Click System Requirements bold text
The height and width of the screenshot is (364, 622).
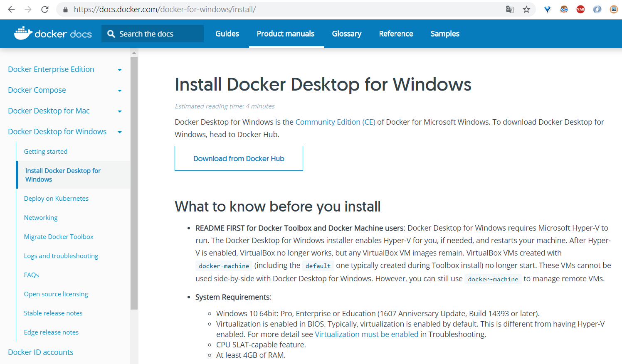point(233,297)
